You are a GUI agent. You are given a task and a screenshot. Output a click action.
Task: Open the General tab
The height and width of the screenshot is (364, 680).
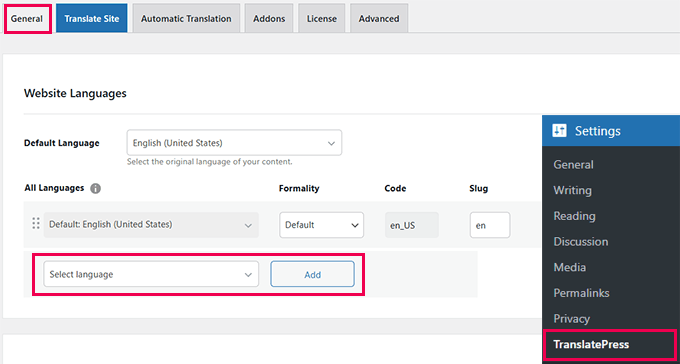[27, 19]
